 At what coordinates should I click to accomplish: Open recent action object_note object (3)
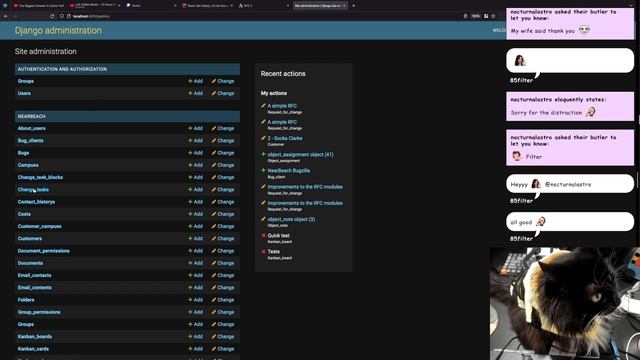pyautogui.click(x=291, y=219)
